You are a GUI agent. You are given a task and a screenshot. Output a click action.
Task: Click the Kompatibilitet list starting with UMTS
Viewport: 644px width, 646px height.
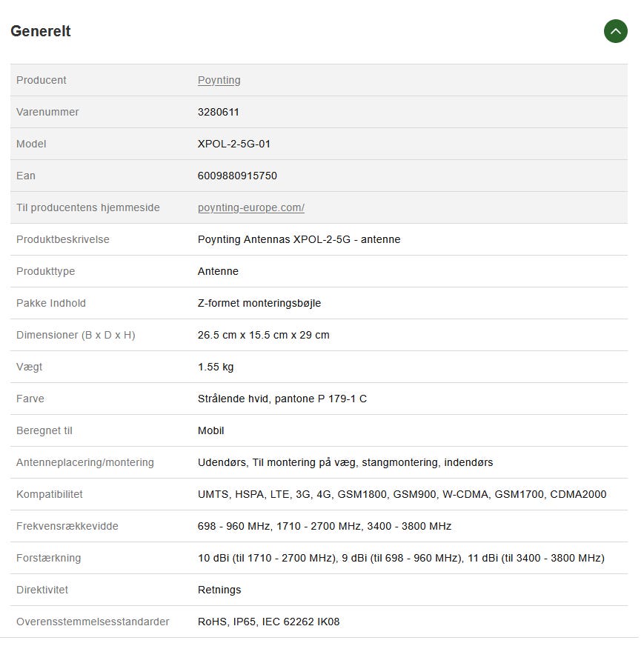pos(402,494)
